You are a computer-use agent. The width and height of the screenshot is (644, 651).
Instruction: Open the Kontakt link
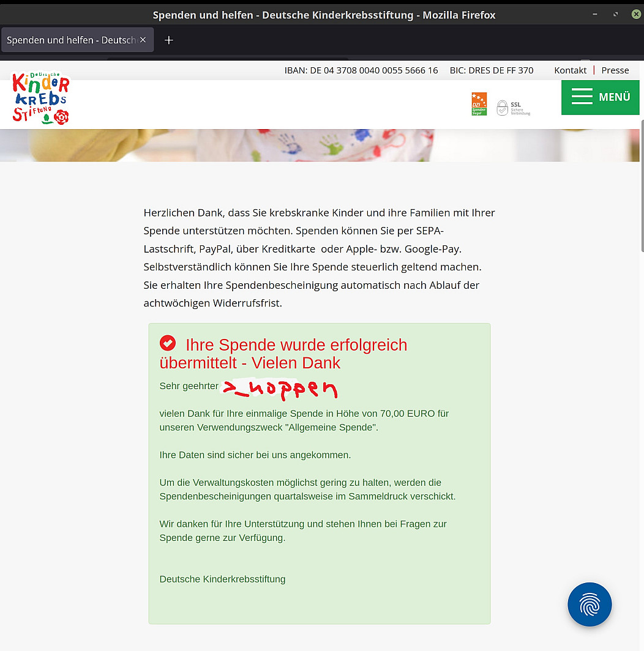pos(570,70)
